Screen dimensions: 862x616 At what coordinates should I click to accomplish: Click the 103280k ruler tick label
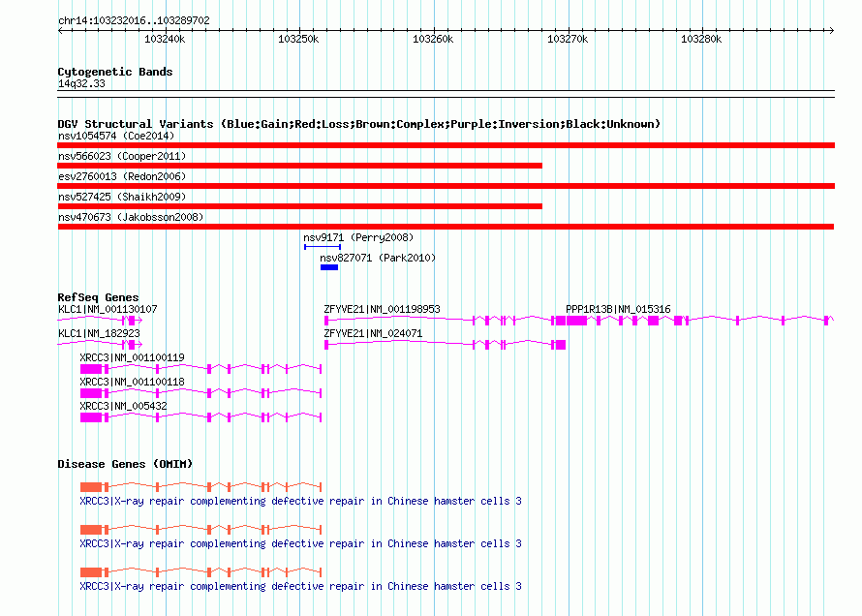click(x=701, y=39)
